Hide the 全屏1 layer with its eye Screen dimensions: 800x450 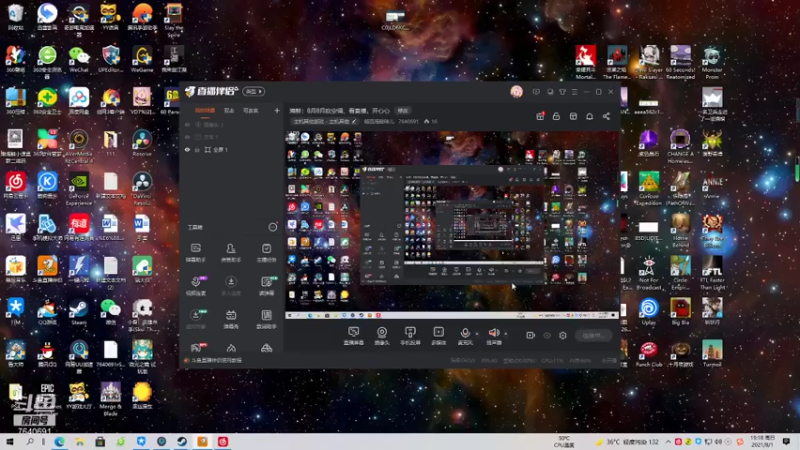[x=187, y=149]
